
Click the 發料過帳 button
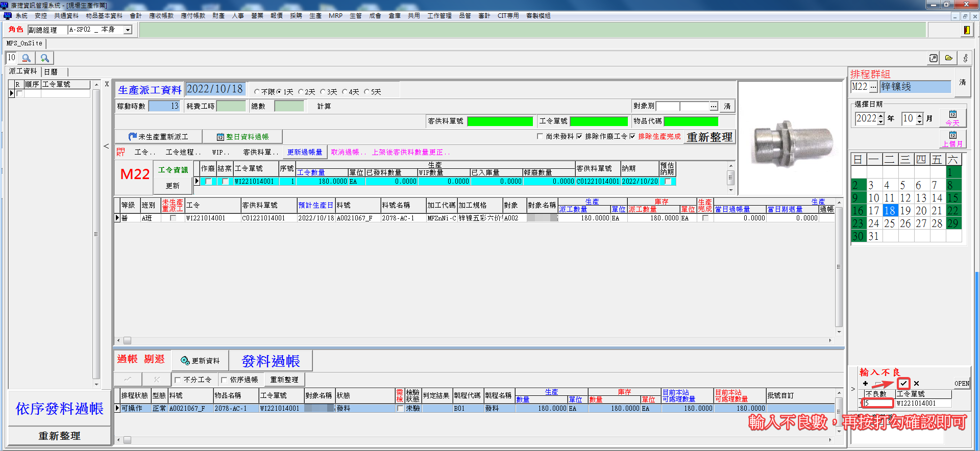pos(271,361)
